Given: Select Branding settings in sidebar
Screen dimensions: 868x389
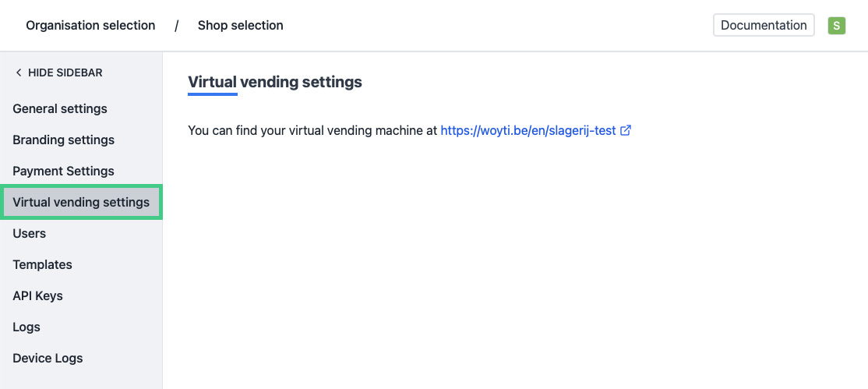Looking at the screenshot, I should 63,140.
